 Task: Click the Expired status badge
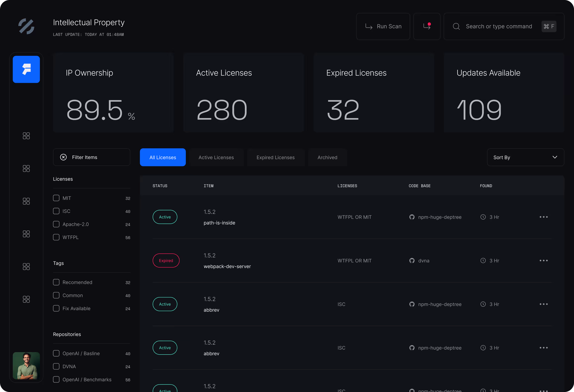166,261
